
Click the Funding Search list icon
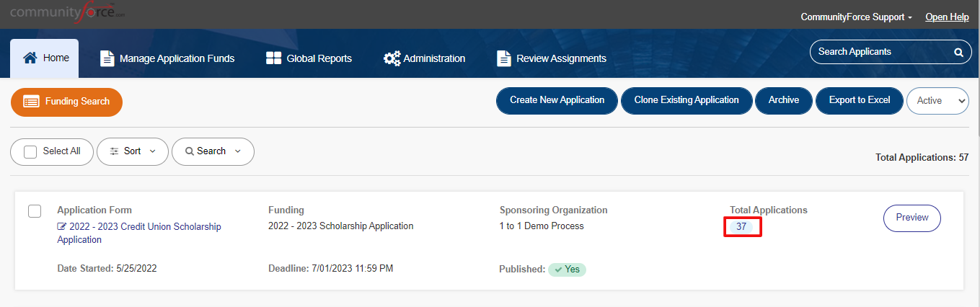[31, 102]
